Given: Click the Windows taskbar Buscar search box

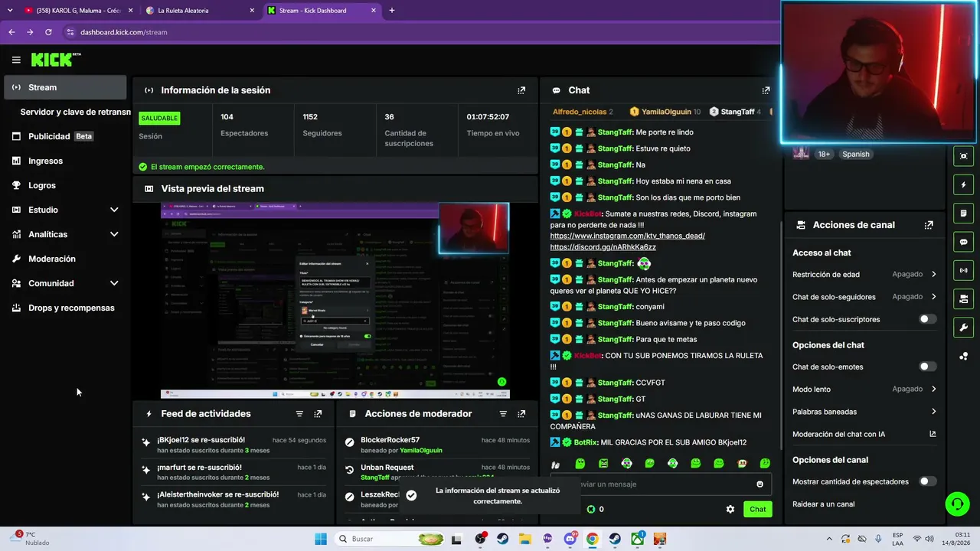Looking at the screenshot, I should (390, 539).
